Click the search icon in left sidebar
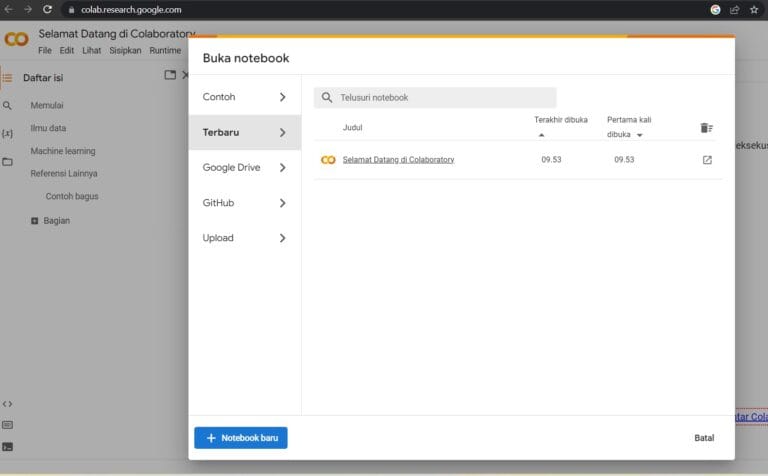768x476 pixels. [8, 105]
